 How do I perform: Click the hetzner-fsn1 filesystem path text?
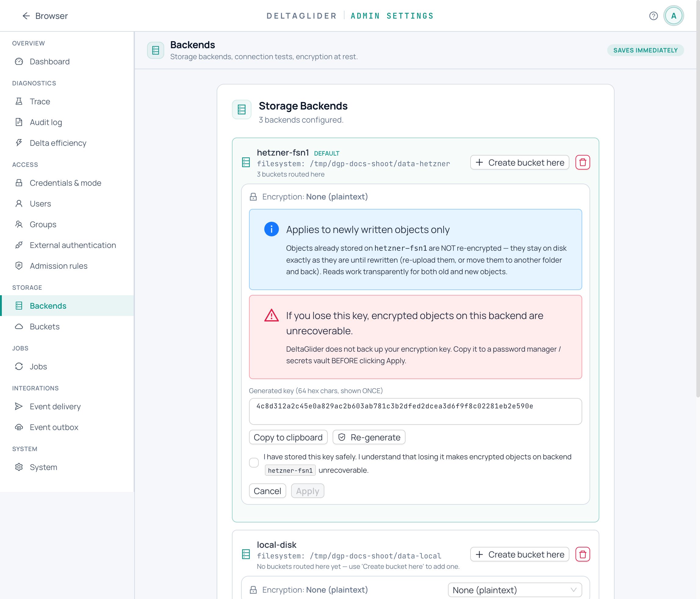pyautogui.click(x=353, y=164)
